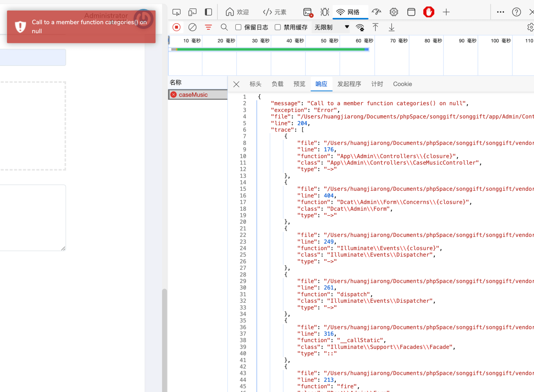
Task: Click the light blue input field on page
Action: [33, 57]
